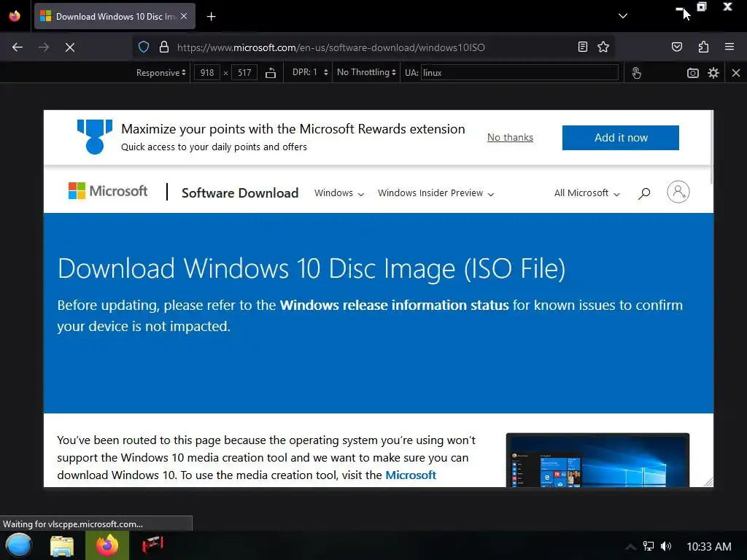Close the Download Windows 10 tab
747x560 pixels.
click(x=184, y=16)
